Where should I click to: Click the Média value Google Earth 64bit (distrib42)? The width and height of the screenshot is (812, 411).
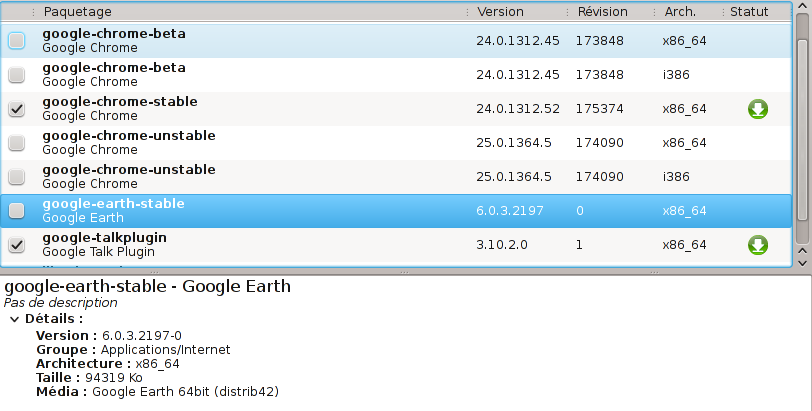pos(185,392)
